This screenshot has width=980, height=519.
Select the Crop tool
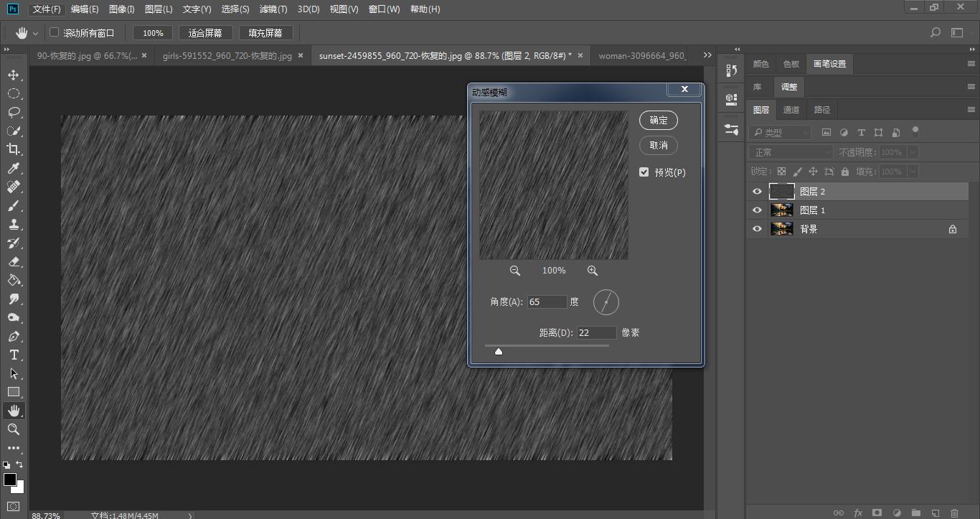point(13,149)
